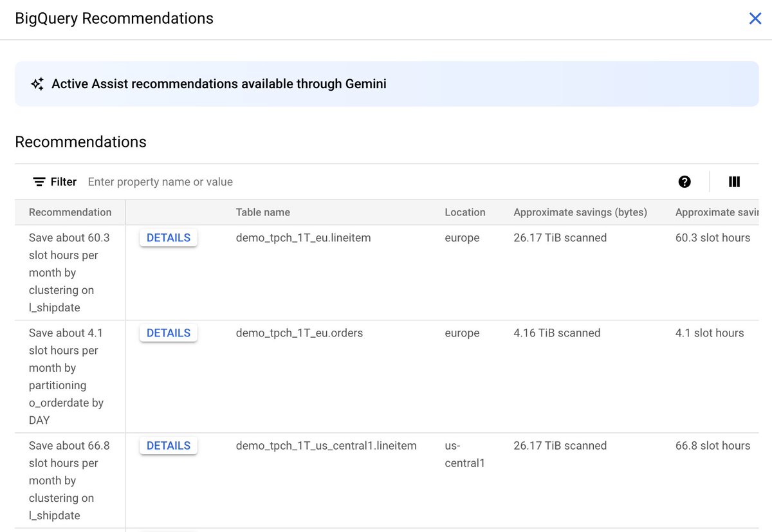The image size is (772, 532).
Task: Click the 60.3 slot hours savings value
Action: click(x=713, y=237)
